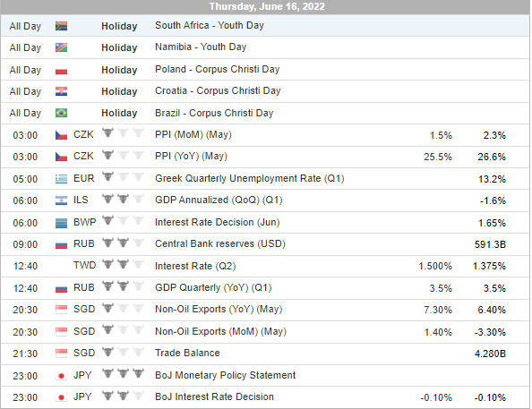Click the Poland flag icon
532x409 pixels.
pyautogui.click(x=61, y=70)
